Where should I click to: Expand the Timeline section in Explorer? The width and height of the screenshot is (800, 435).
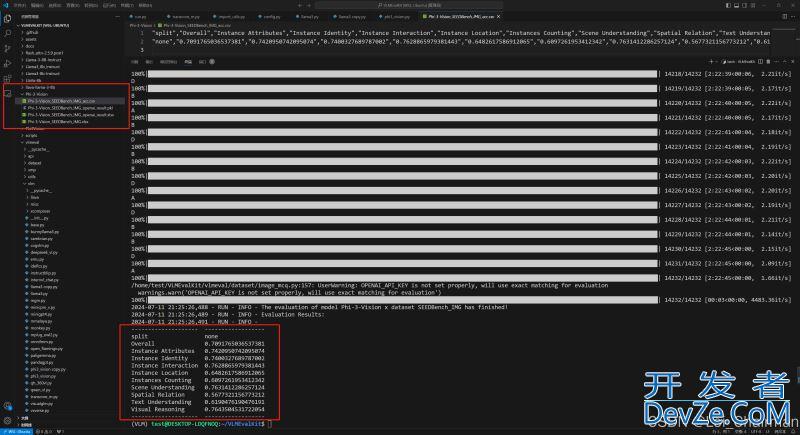[26, 424]
